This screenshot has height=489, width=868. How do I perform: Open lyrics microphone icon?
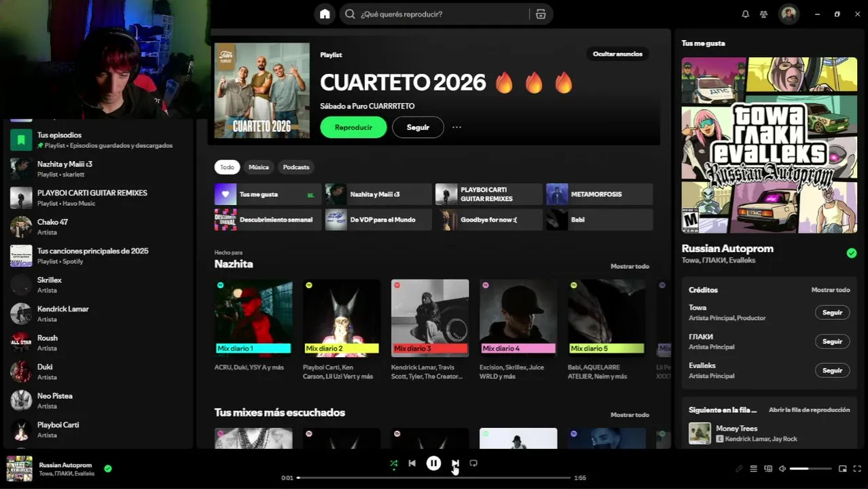pos(739,469)
